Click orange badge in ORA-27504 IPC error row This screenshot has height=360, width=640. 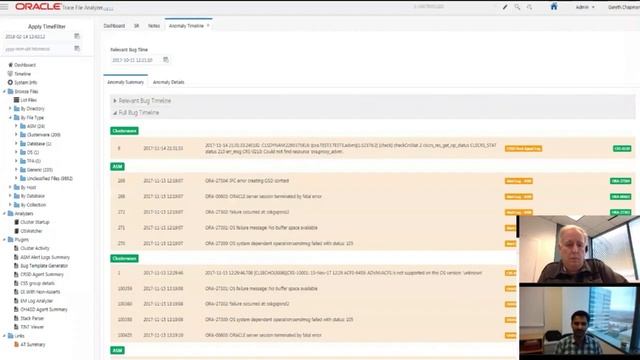click(x=518, y=181)
